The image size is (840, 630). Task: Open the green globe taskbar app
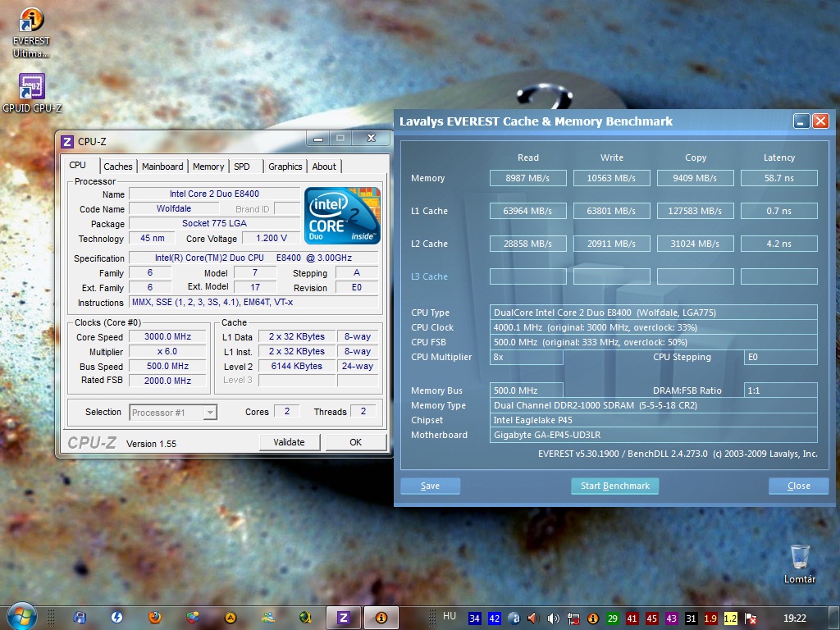click(306, 618)
